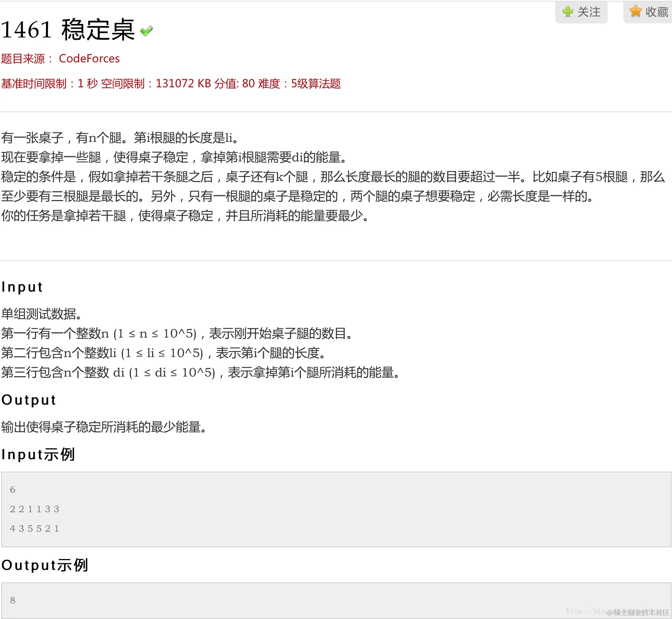Screen dimensions: 672x619
Task: Click sample input line '2 2 1 1 3 3'
Action: 35,509
